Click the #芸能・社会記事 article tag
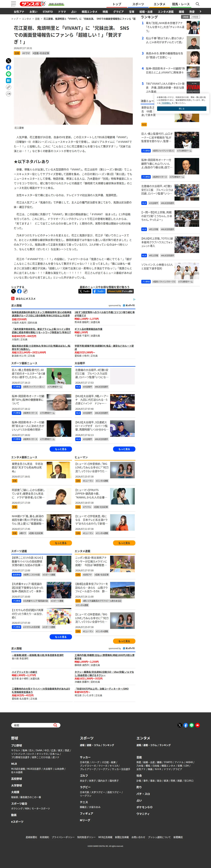The image size is (211, 868). click(x=41, y=53)
